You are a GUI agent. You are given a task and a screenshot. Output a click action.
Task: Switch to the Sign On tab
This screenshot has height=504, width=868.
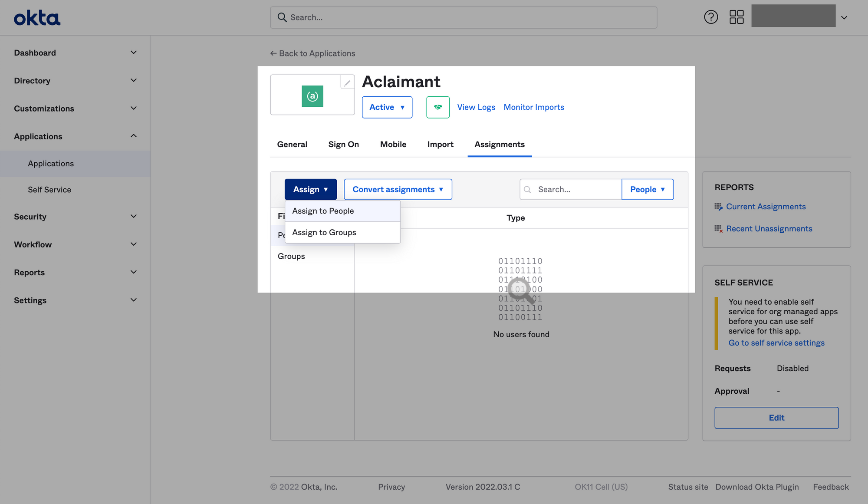344,144
